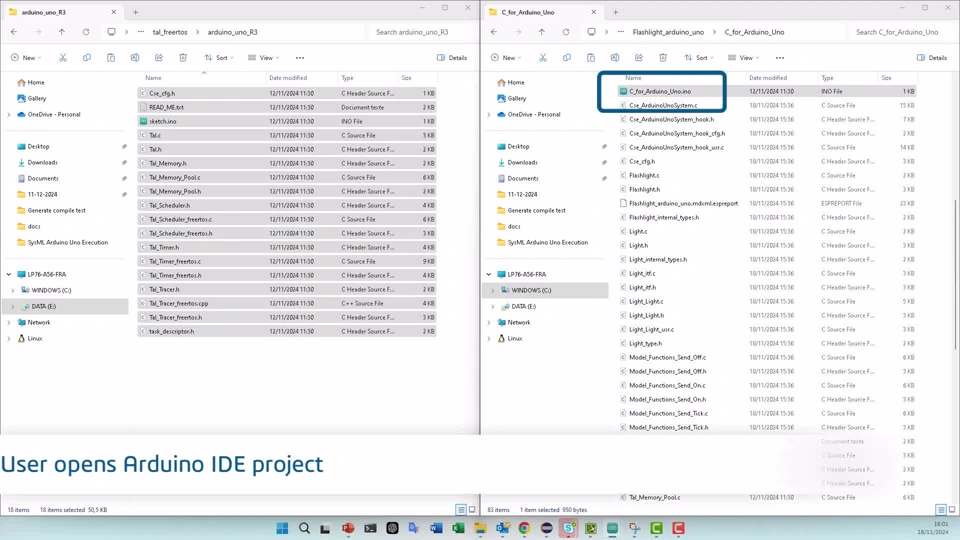Click Delete trash icon in right Explorer toolbar

pos(662,58)
